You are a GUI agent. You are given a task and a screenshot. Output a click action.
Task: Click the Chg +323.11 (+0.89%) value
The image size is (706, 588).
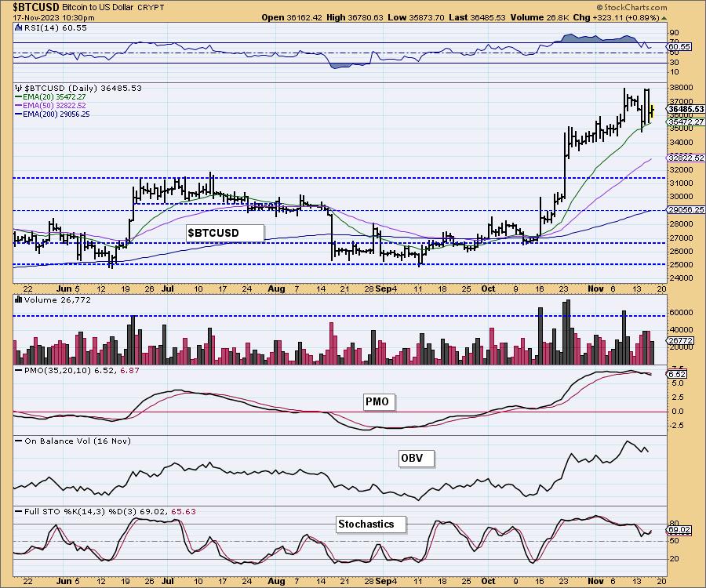(617, 18)
